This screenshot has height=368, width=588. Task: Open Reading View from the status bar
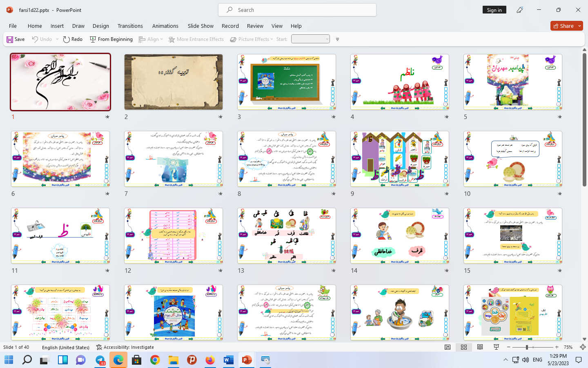pos(480,347)
